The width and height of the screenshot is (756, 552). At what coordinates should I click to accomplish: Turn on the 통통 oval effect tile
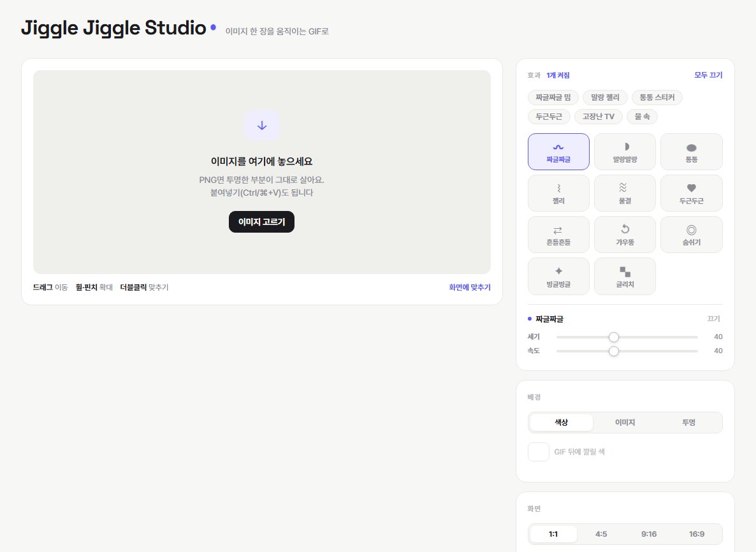(x=692, y=152)
